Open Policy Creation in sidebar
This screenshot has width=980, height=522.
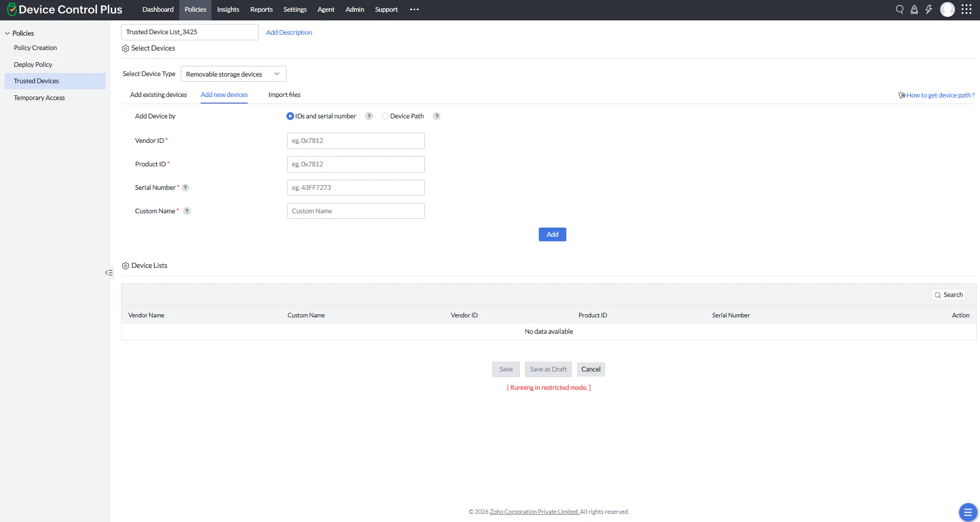pyautogui.click(x=35, y=48)
